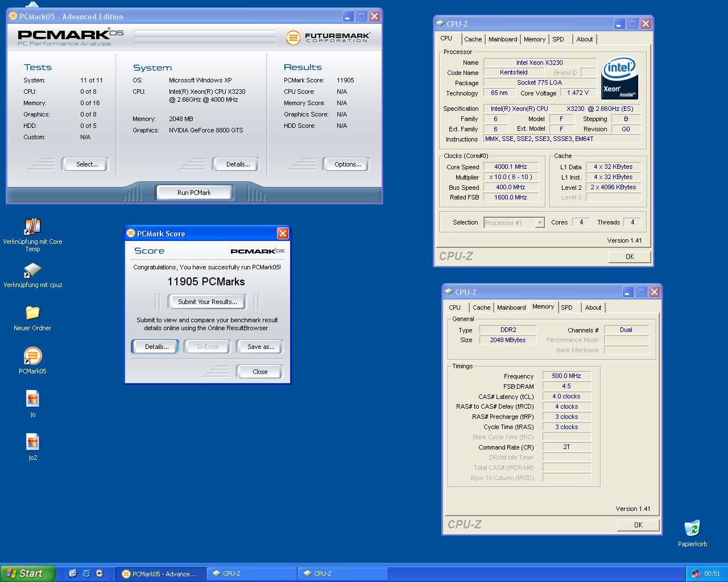Screen dimensions: 728x582
Task: Open SPD tab in upper CPU-Z window
Action: point(559,39)
